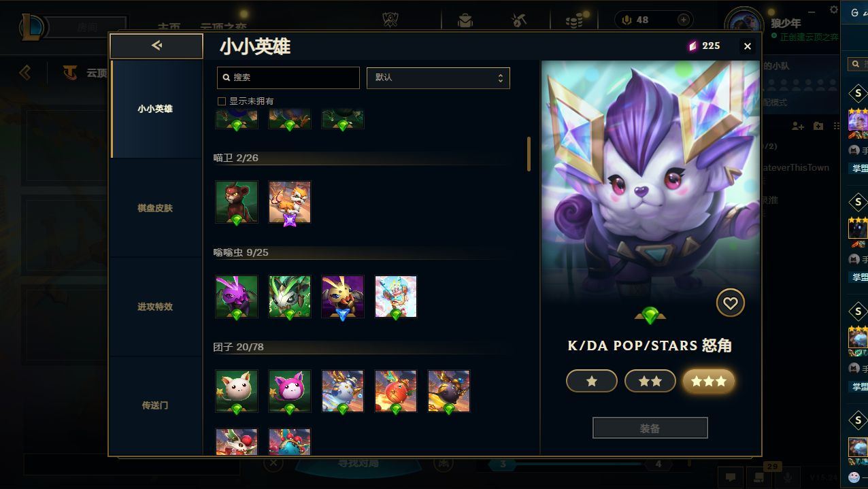Select the one-star tier option

592,382
